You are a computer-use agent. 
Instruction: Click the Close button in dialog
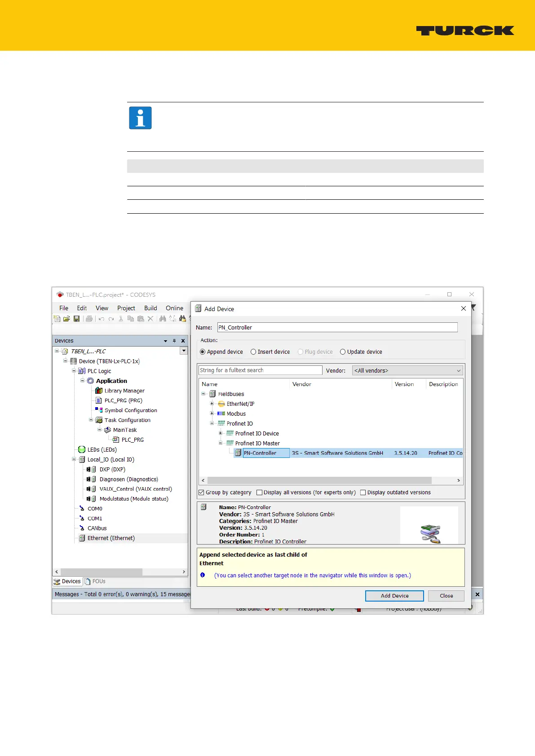pos(446,596)
